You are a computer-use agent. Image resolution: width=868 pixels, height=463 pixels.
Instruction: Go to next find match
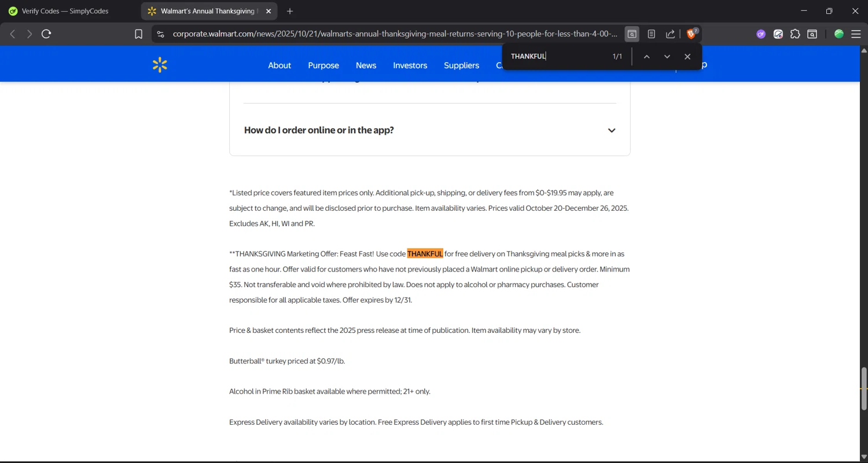(667, 57)
